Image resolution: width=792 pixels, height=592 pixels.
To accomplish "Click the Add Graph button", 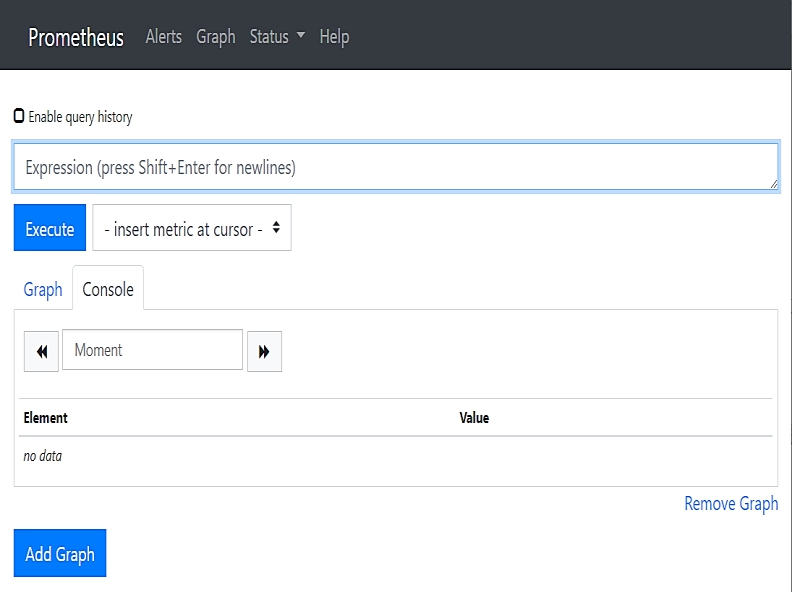I will [x=60, y=554].
